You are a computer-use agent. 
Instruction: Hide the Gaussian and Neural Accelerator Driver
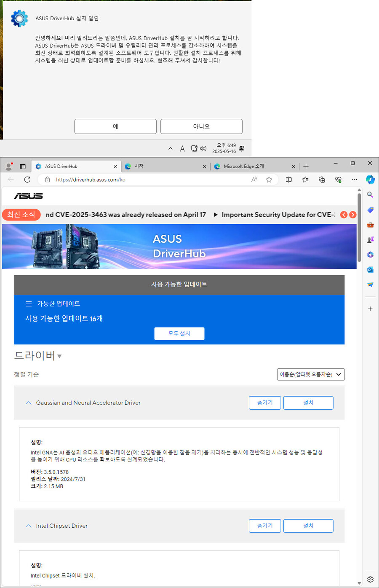pyautogui.click(x=265, y=403)
